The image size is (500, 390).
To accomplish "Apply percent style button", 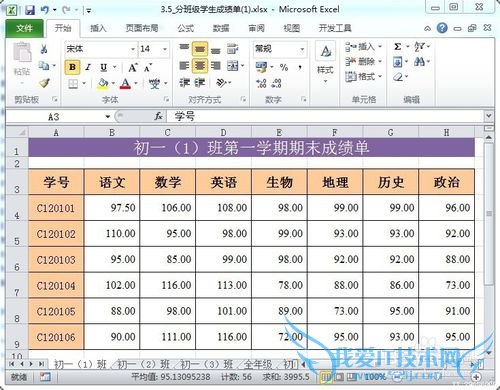I will 284,67.
